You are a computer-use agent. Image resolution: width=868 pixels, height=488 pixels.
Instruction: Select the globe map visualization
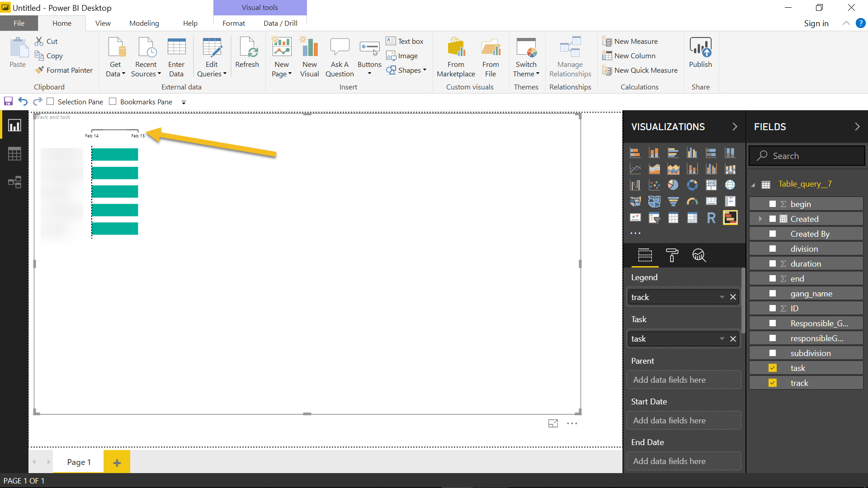(730, 185)
